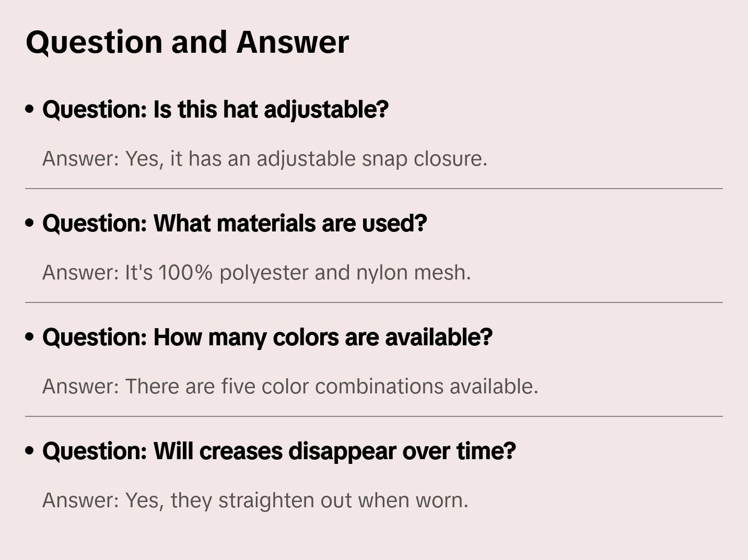The width and height of the screenshot is (748, 560).
Task: Click the bullet beside the creases question
Action: tap(30, 451)
